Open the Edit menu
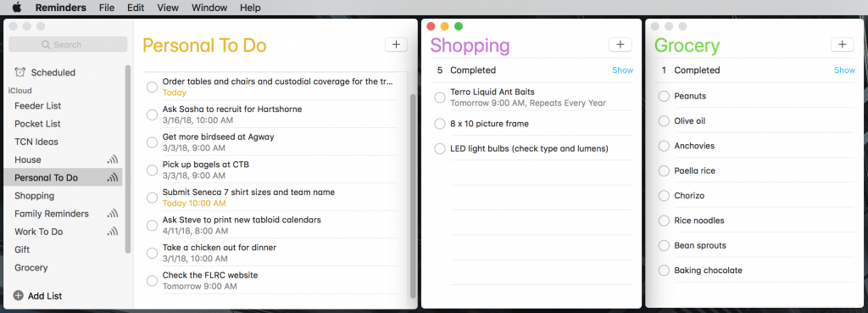The image size is (868, 313). [x=136, y=8]
